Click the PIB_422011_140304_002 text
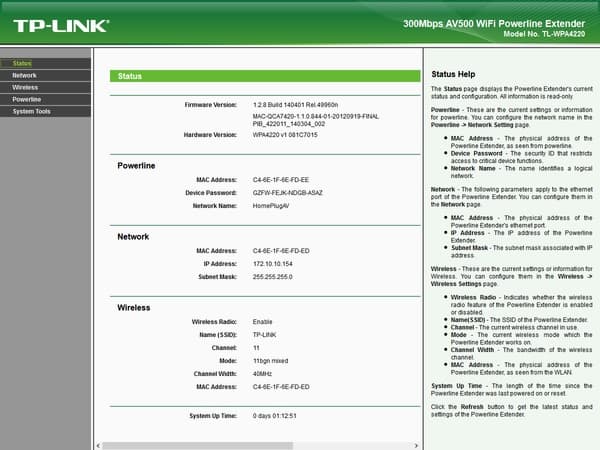Viewport: 600px width, 450px height. coord(289,124)
